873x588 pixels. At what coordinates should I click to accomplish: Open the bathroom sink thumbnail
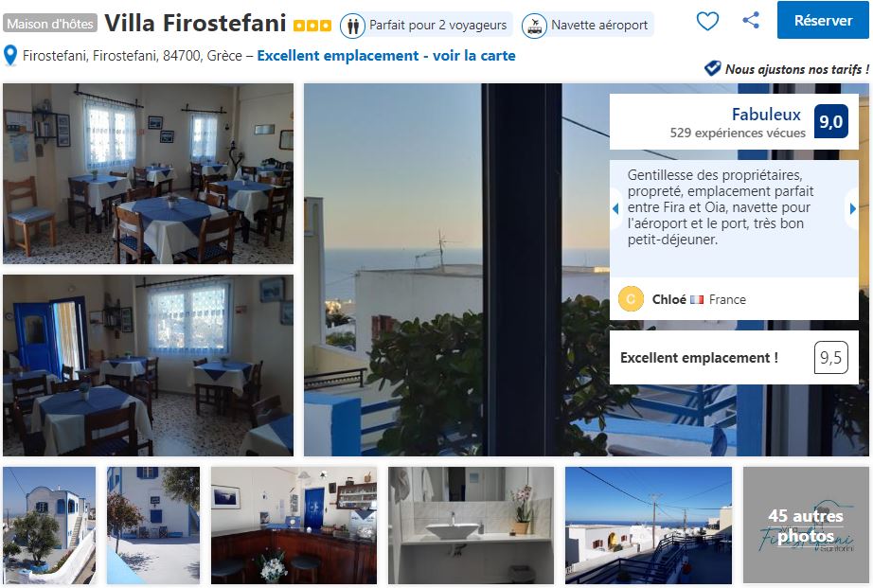[x=471, y=526]
